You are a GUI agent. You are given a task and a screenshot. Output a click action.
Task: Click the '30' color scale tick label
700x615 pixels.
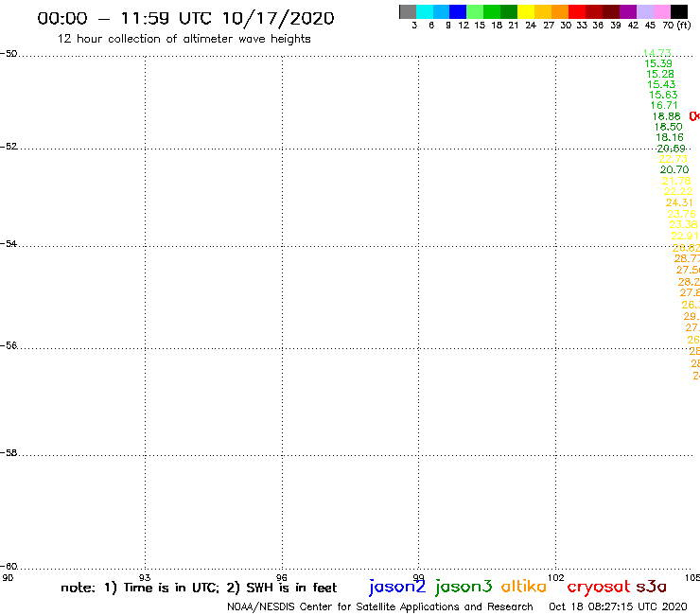[x=566, y=26]
